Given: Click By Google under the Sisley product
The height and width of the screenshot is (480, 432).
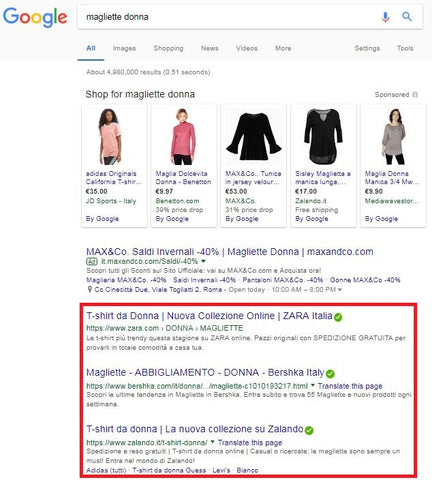Looking at the screenshot, I should (312, 219).
